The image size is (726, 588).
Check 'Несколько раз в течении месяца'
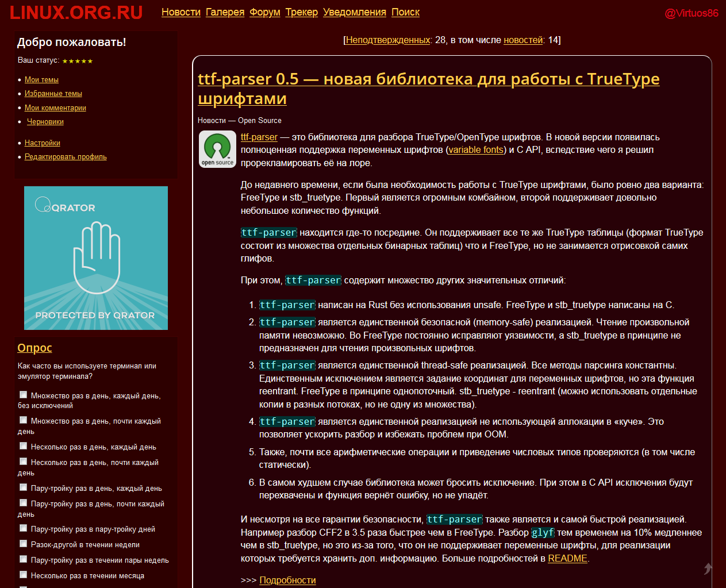point(24,575)
